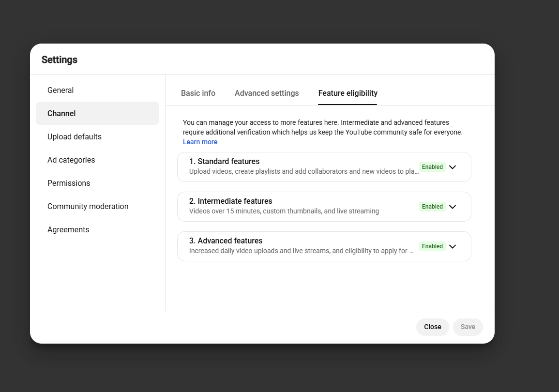Open Community moderation section
This screenshot has height=392, width=559.
pos(97,206)
